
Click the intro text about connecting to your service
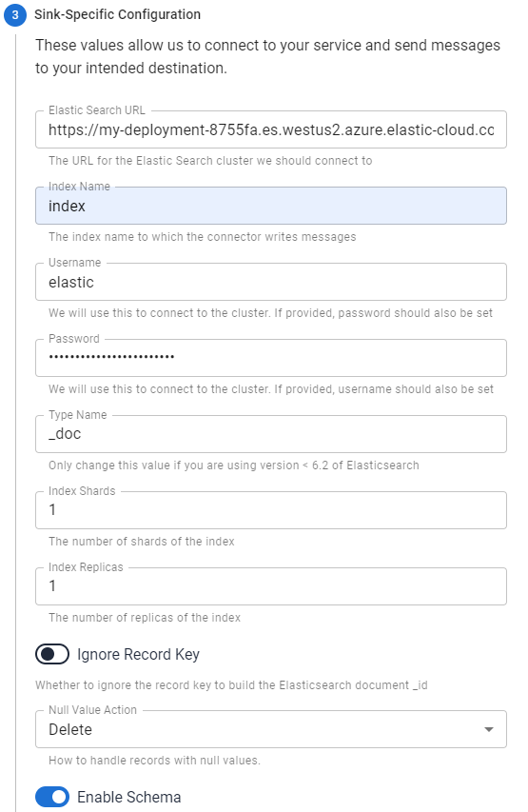[267, 56]
